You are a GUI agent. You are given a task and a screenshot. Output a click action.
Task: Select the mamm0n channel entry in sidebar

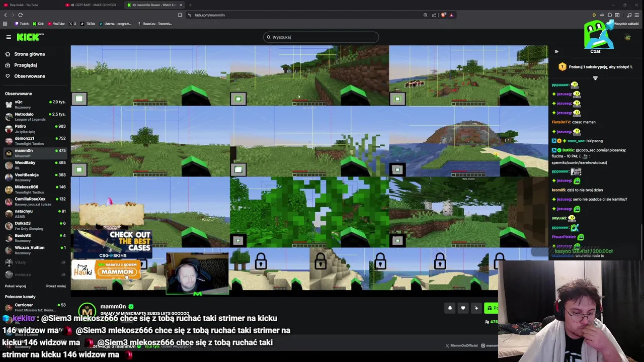click(35, 153)
